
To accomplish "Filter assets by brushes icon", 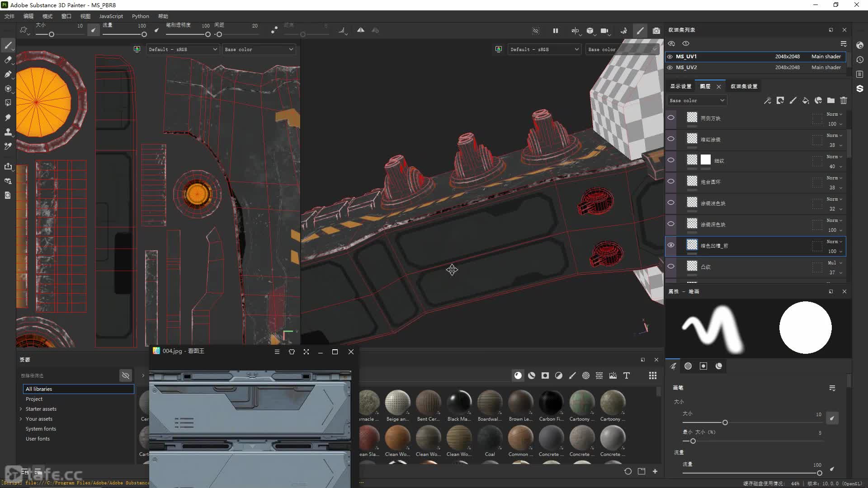I will [x=572, y=375].
